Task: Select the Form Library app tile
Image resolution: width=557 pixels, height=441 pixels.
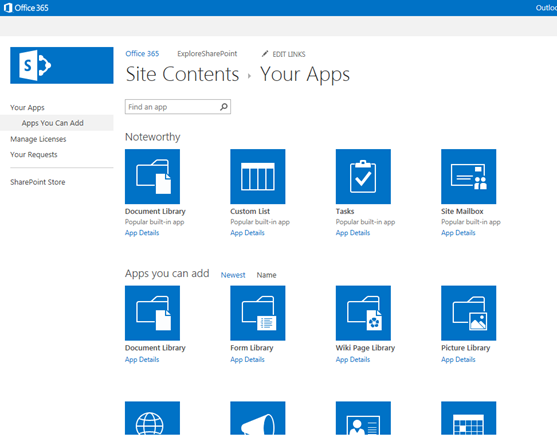Action: [258, 313]
